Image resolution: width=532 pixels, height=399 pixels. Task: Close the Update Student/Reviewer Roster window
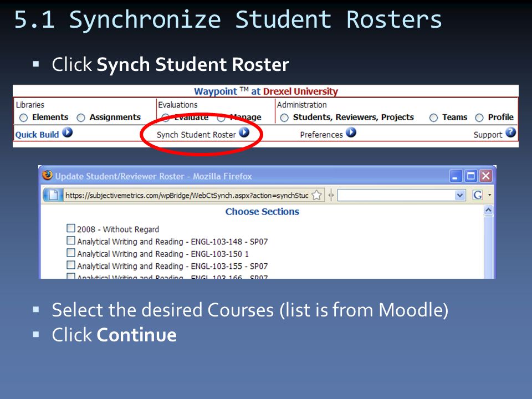point(486,176)
